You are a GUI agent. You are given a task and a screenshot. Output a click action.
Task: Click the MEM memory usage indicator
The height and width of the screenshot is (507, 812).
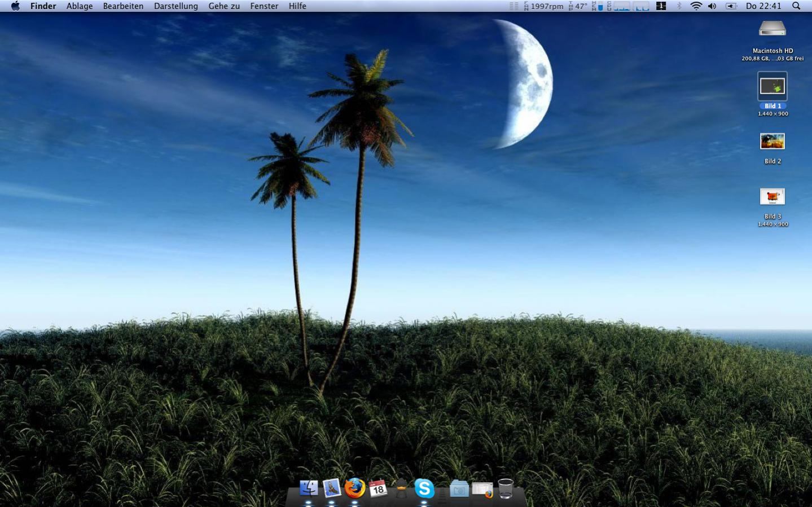point(597,6)
